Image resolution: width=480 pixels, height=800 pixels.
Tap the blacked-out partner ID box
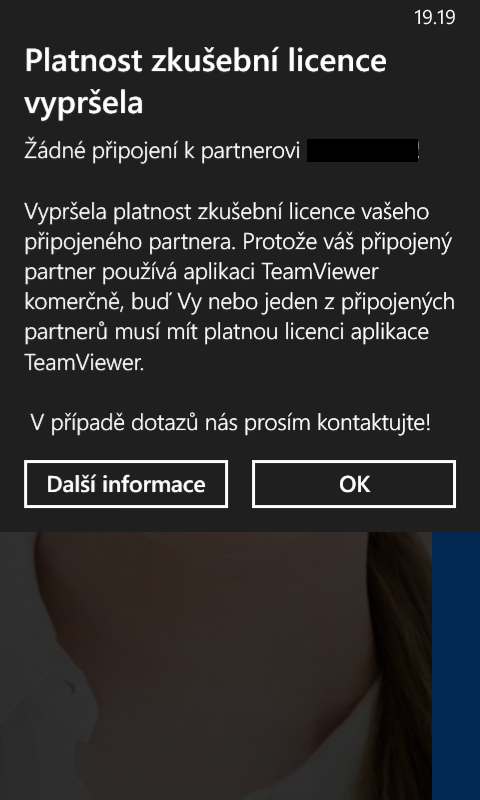363,151
